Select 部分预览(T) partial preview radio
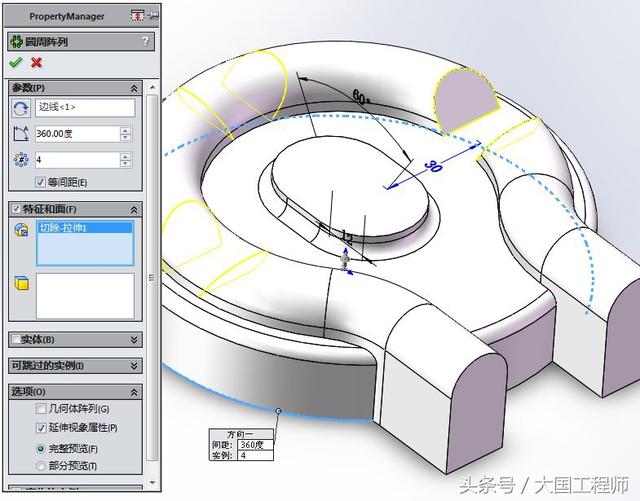 click(40, 465)
